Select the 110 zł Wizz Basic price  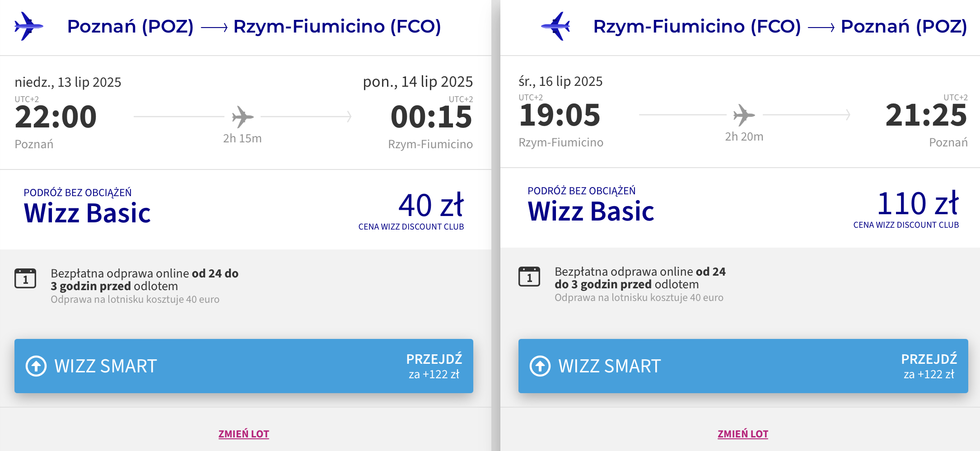918,203
